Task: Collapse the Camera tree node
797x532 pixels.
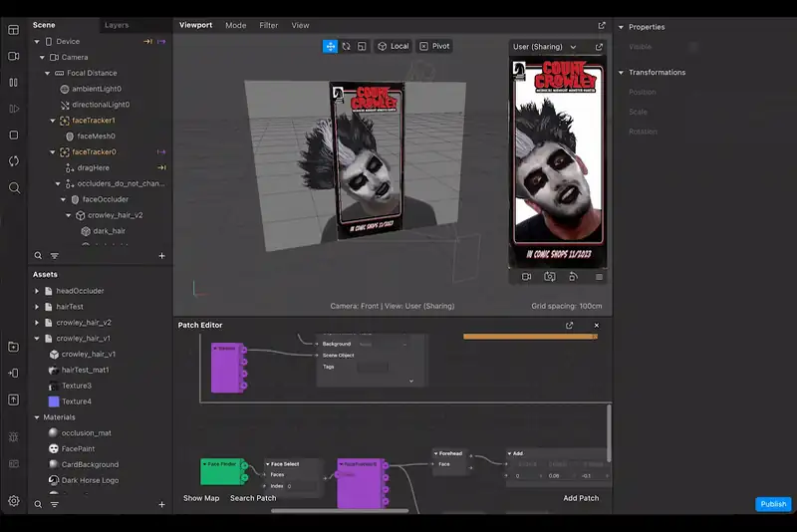Action: click(42, 58)
